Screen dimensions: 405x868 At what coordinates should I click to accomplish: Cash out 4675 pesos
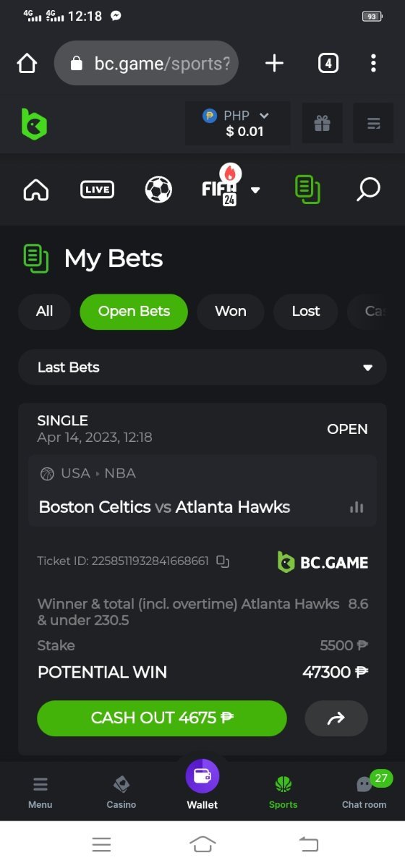coord(162,718)
